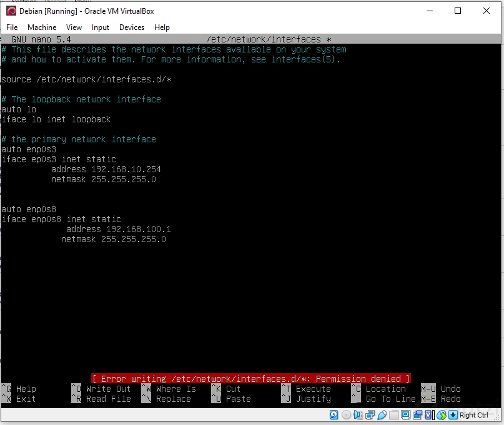
Task: Click the ^C Location shortcut
Action: click(378, 389)
